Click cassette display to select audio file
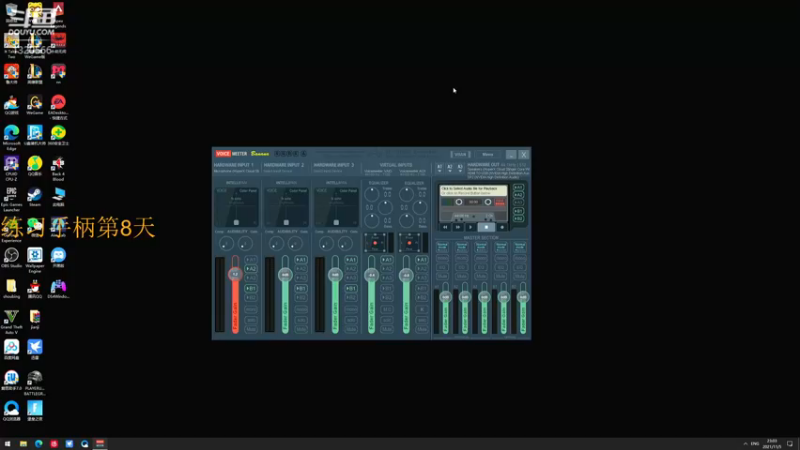 (x=473, y=190)
